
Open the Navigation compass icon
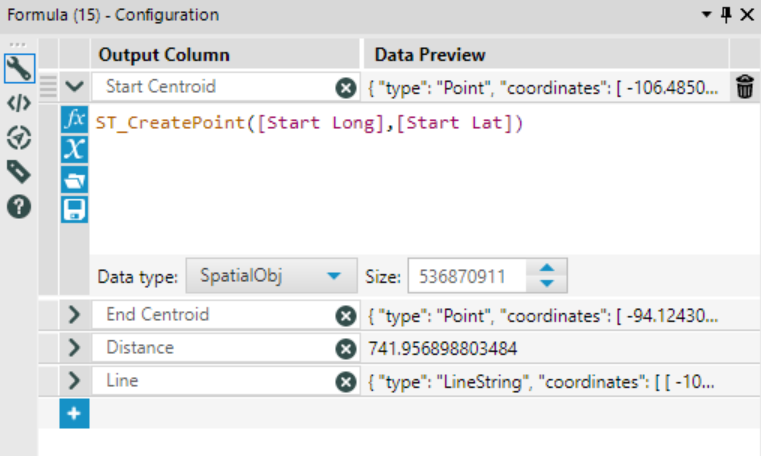[18, 137]
